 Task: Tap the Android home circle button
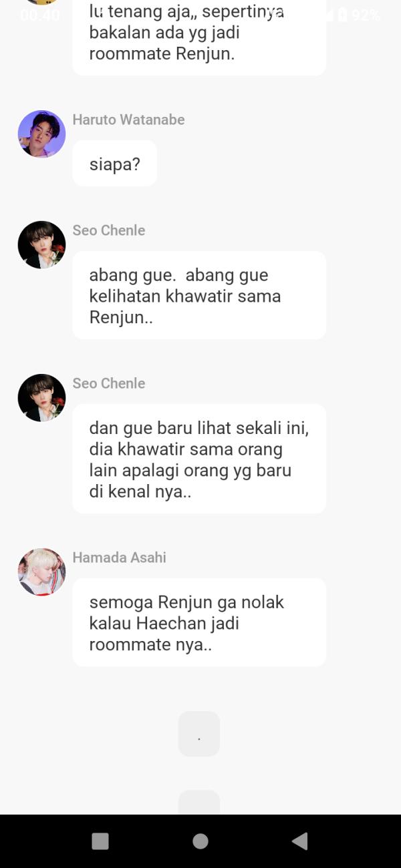click(200, 841)
